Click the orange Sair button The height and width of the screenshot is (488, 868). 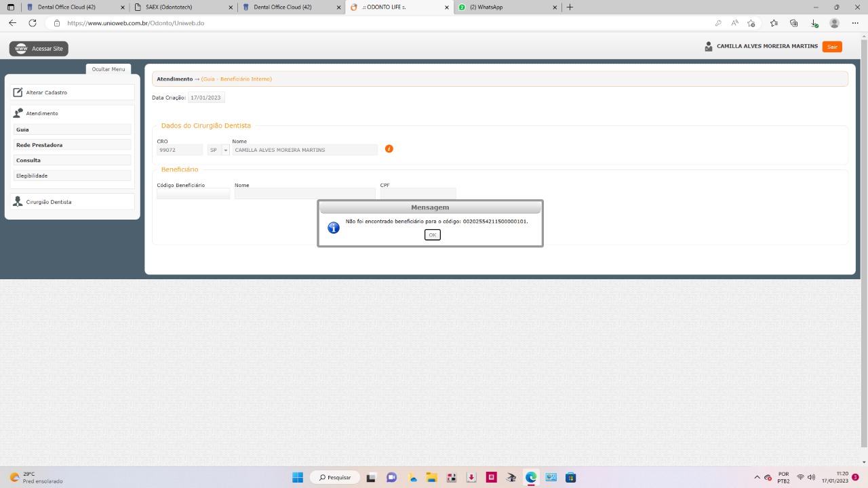[832, 47]
